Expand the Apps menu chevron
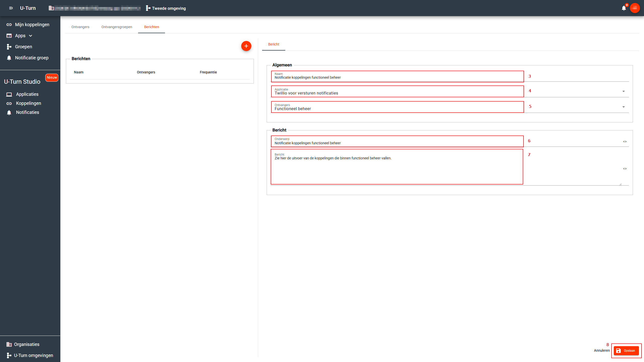The width and height of the screenshot is (644, 362). click(31, 36)
